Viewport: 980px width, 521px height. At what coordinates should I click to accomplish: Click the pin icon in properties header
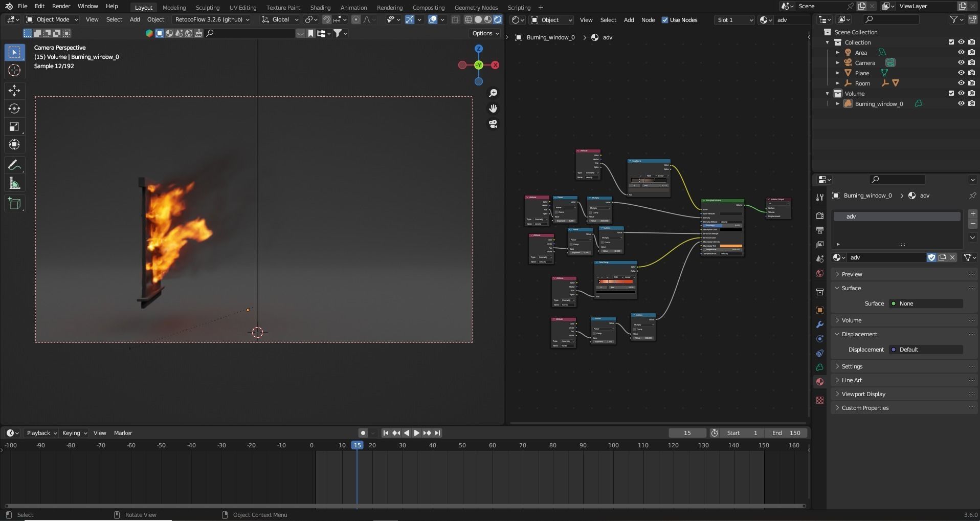click(x=972, y=196)
